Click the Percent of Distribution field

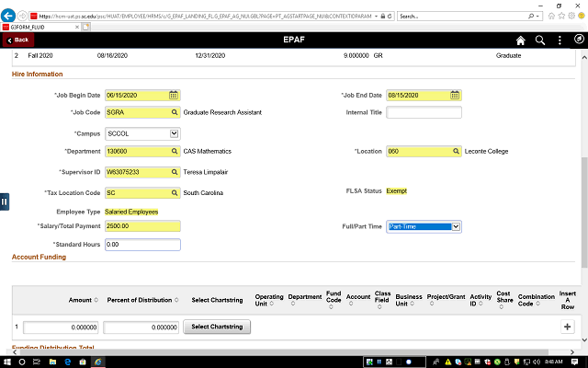click(x=141, y=328)
